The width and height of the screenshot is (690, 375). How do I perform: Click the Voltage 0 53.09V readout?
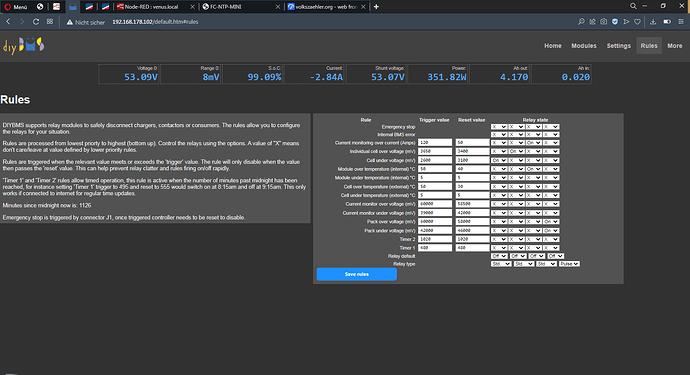tap(129, 74)
